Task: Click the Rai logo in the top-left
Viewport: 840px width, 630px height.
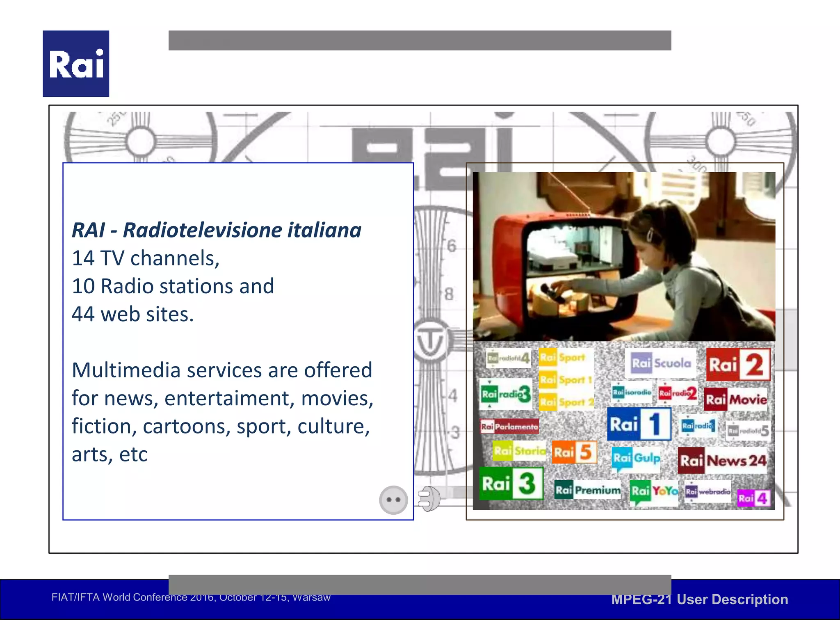Action: tap(76, 64)
